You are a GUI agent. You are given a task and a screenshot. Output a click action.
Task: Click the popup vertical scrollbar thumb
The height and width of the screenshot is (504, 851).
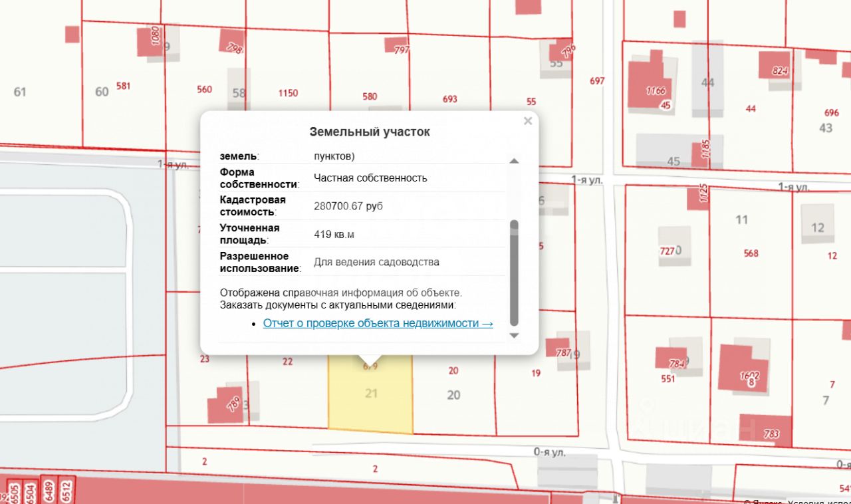click(x=514, y=273)
